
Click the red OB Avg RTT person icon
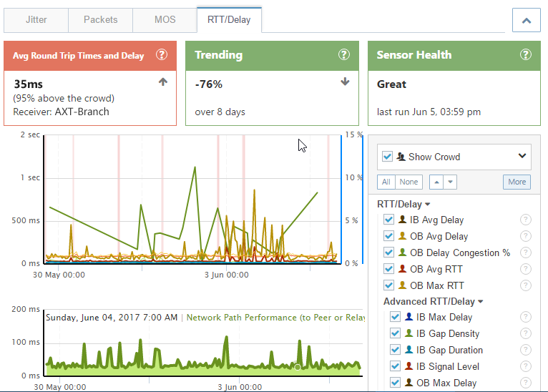pyautogui.click(x=402, y=268)
